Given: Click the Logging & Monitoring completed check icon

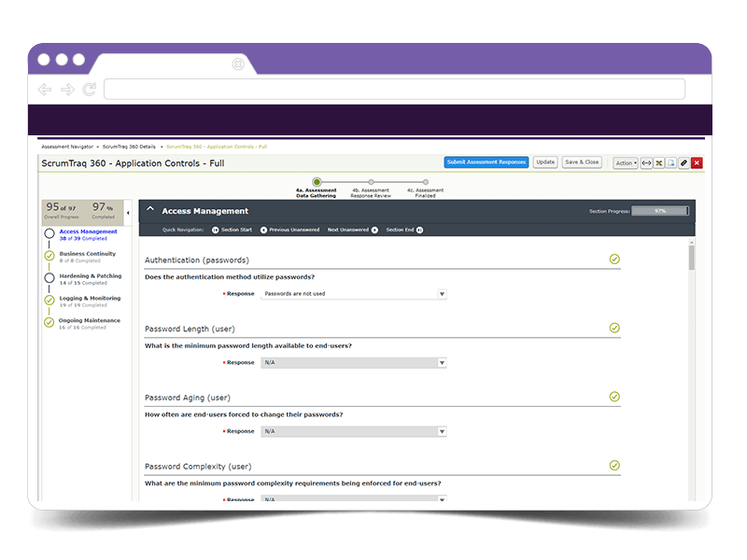Looking at the screenshot, I should [x=49, y=300].
